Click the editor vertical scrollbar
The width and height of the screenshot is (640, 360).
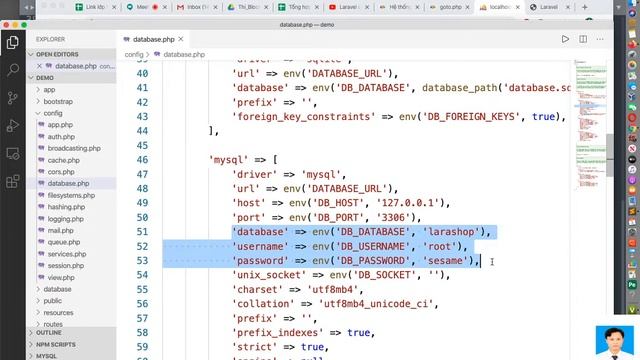pos(610,155)
